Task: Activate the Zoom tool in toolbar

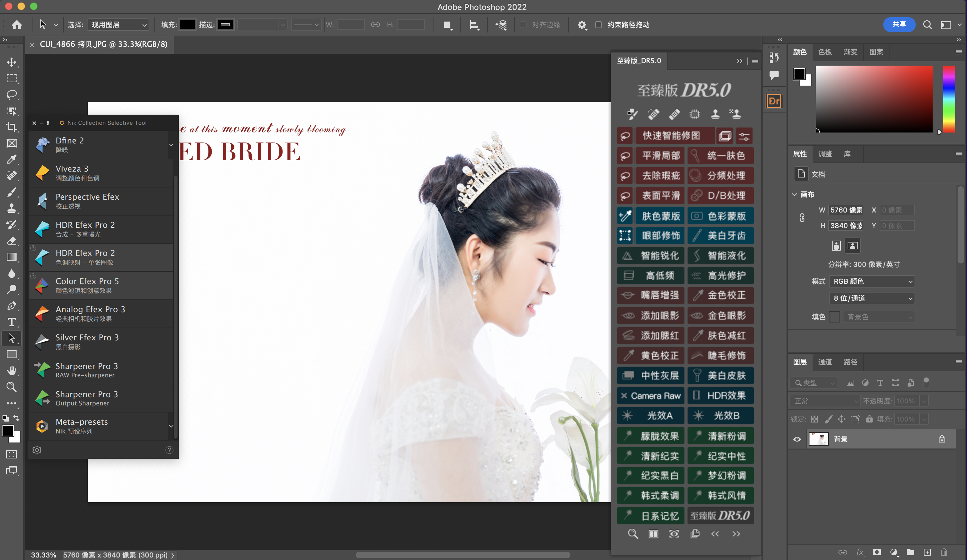Action: click(12, 387)
